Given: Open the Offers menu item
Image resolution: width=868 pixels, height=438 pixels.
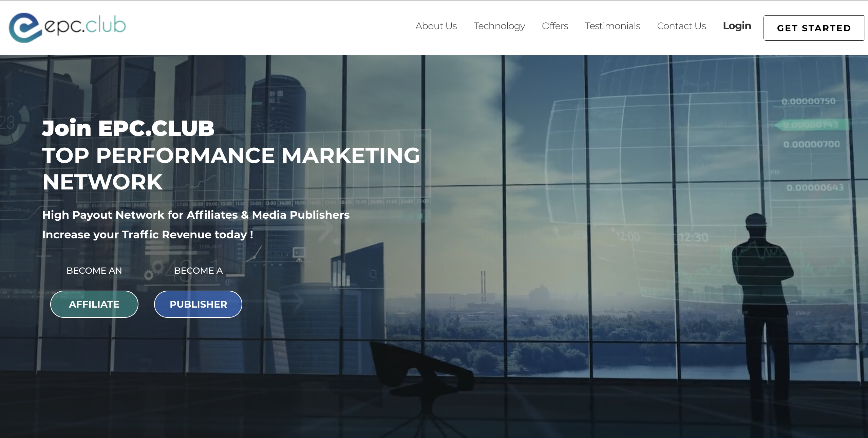Looking at the screenshot, I should (x=555, y=26).
